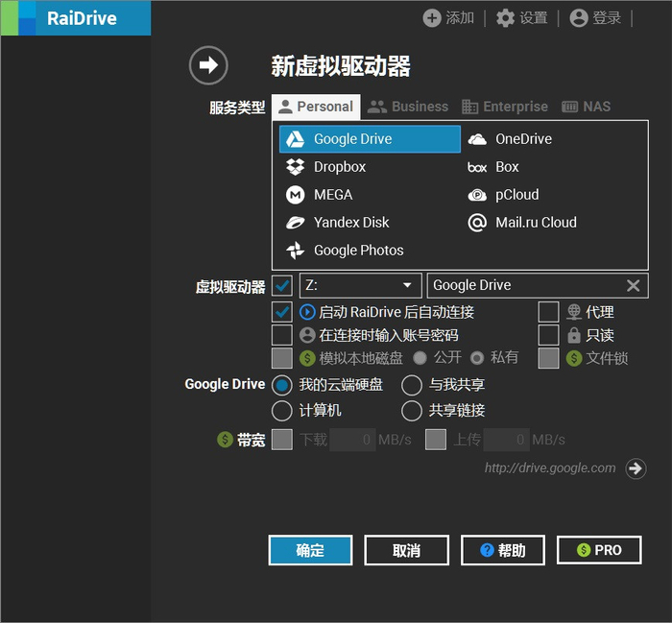Switch to the Business tab
672x623 pixels.
(408, 107)
